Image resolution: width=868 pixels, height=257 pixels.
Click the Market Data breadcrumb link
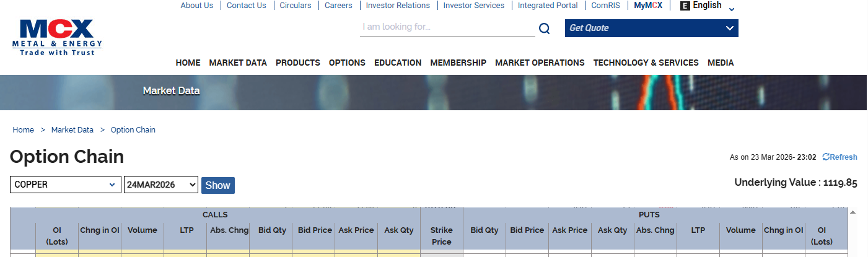pyautogui.click(x=72, y=130)
